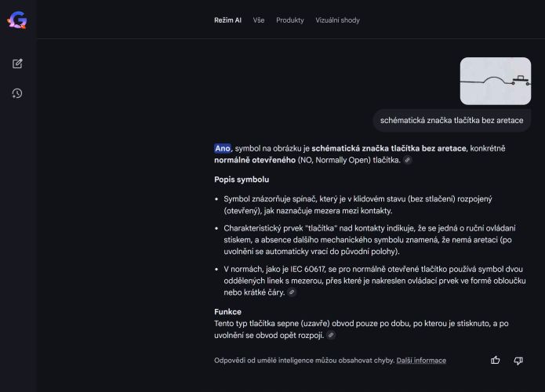Open source link after the IEC 60617 bullet
The height and width of the screenshot is (392, 545).
click(292, 292)
